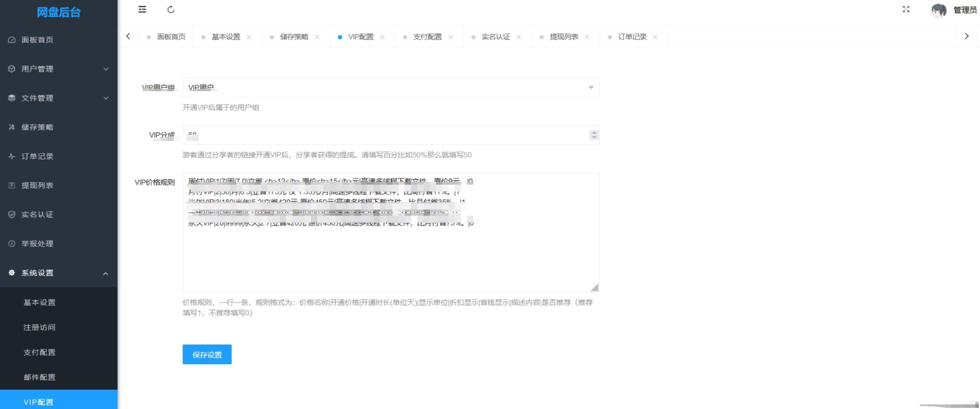
Task: Select 支付配置 submenu item
Action: click(x=59, y=352)
